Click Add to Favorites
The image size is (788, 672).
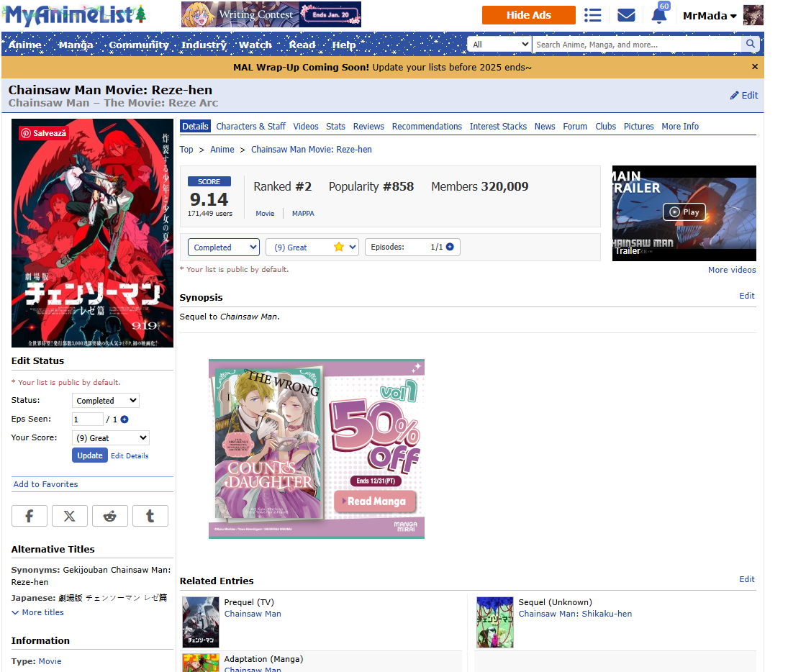pos(46,484)
